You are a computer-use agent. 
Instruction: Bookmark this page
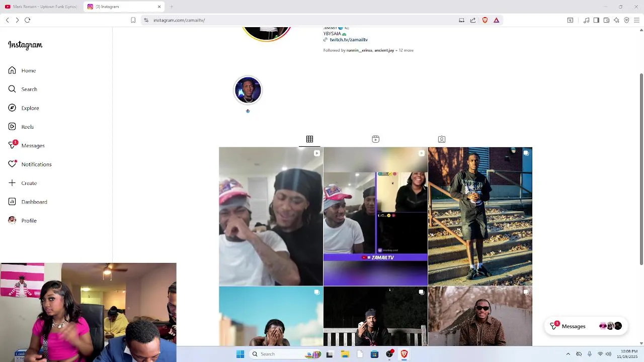point(133,20)
